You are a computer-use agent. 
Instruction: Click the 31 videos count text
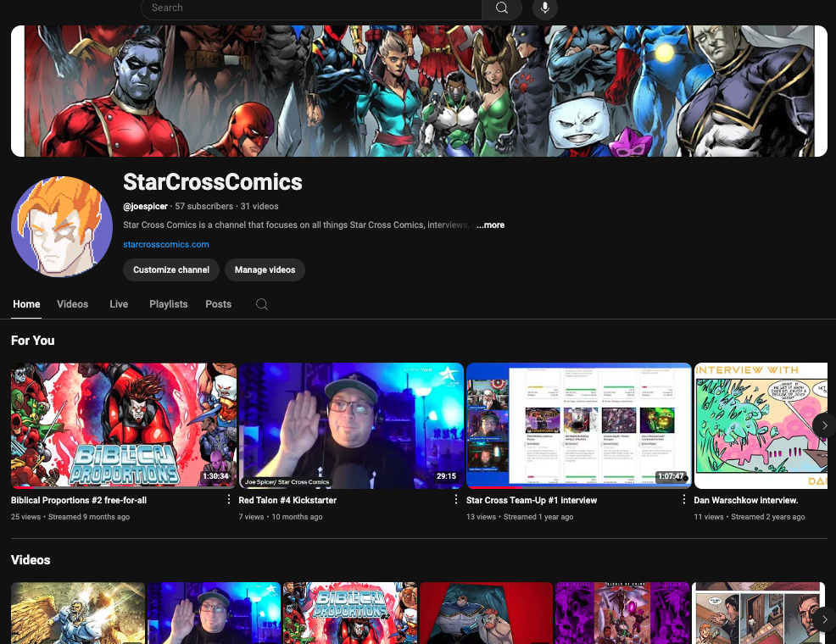[259, 206]
